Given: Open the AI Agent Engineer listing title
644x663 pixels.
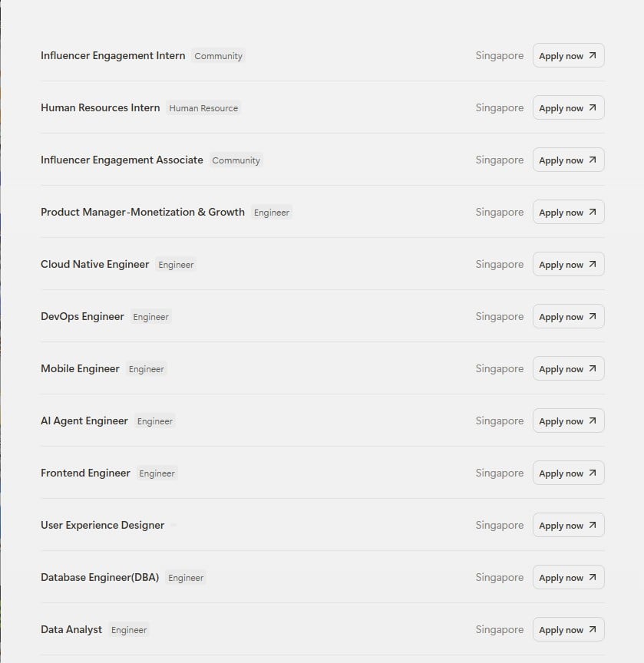Looking at the screenshot, I should click(x=84, y=421).
